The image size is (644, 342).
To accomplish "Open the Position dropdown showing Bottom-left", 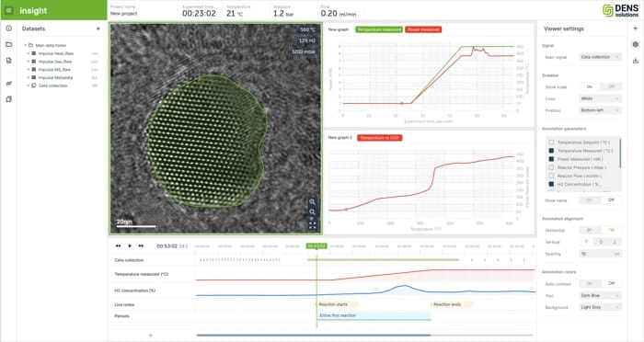I will (x=601, y=110).
